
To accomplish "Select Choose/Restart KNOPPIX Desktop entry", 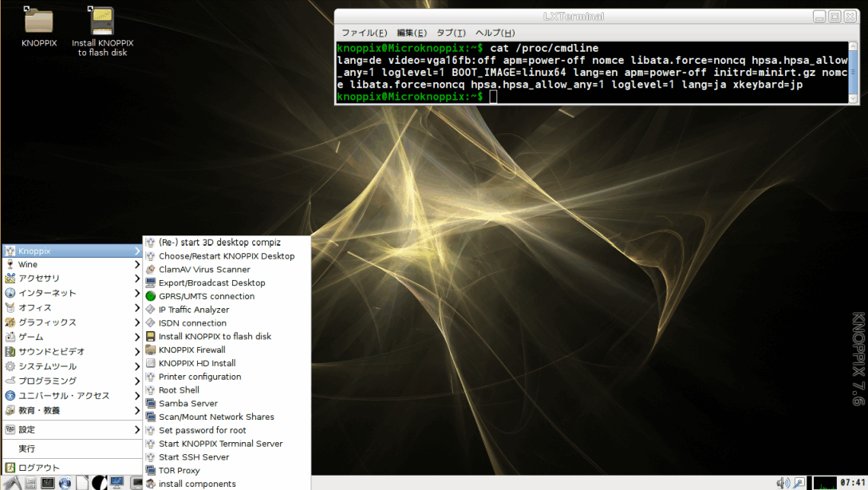I will (227, 256).
